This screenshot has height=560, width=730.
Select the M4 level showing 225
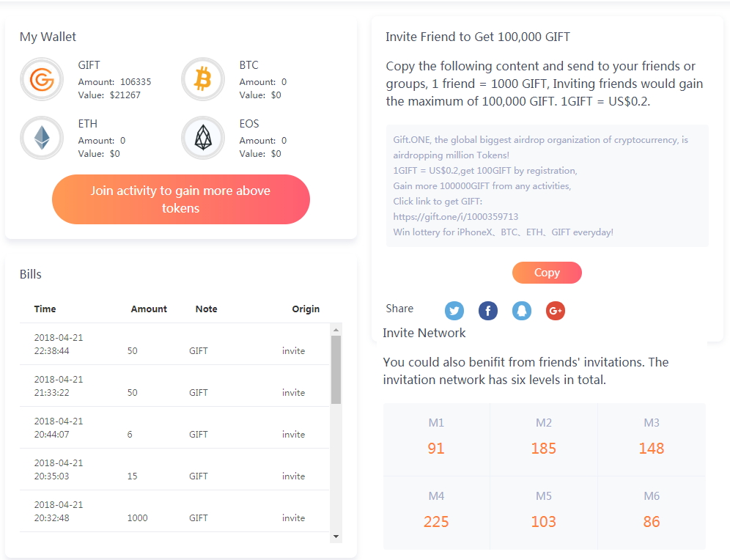pyautogui.click(x=436, y=513)
